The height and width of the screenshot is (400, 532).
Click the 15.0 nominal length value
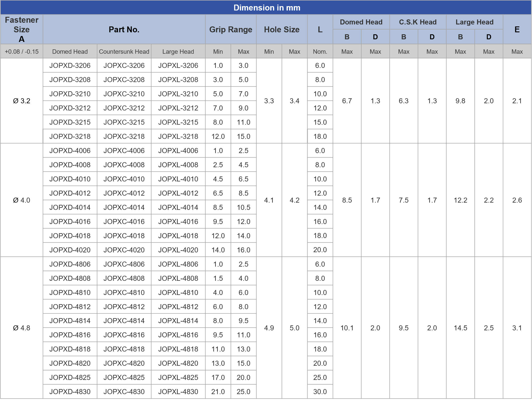coord(320,122)
